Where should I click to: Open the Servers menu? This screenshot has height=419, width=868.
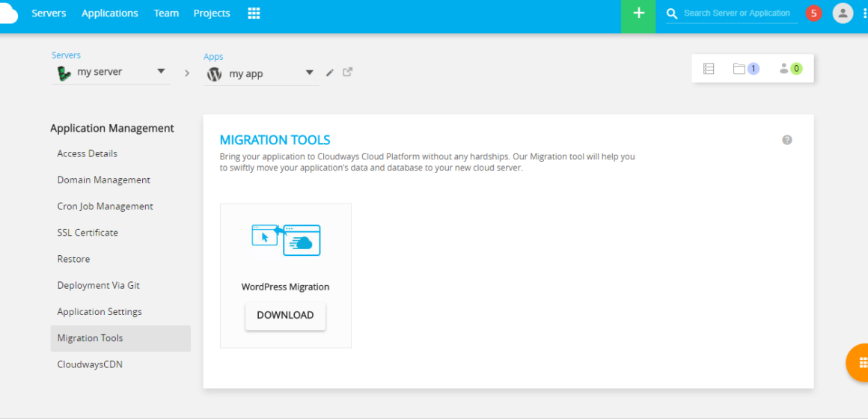tap(49, 13)
